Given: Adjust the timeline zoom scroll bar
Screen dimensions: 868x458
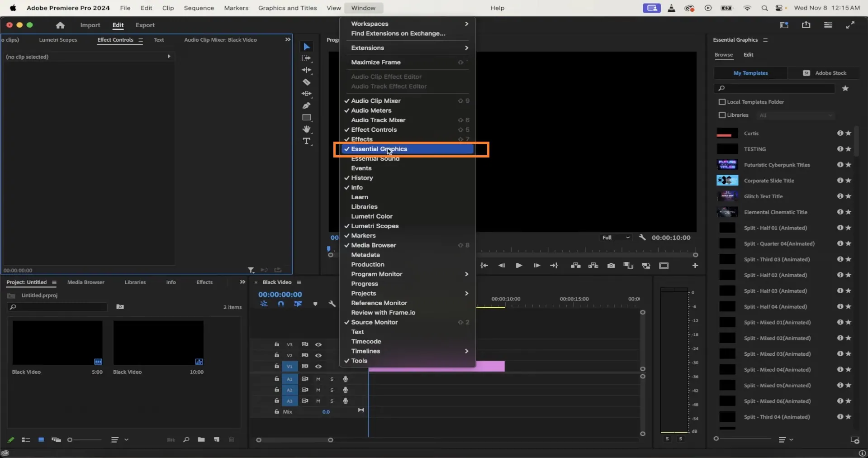Looking at the screenshot, I should 294,440.
